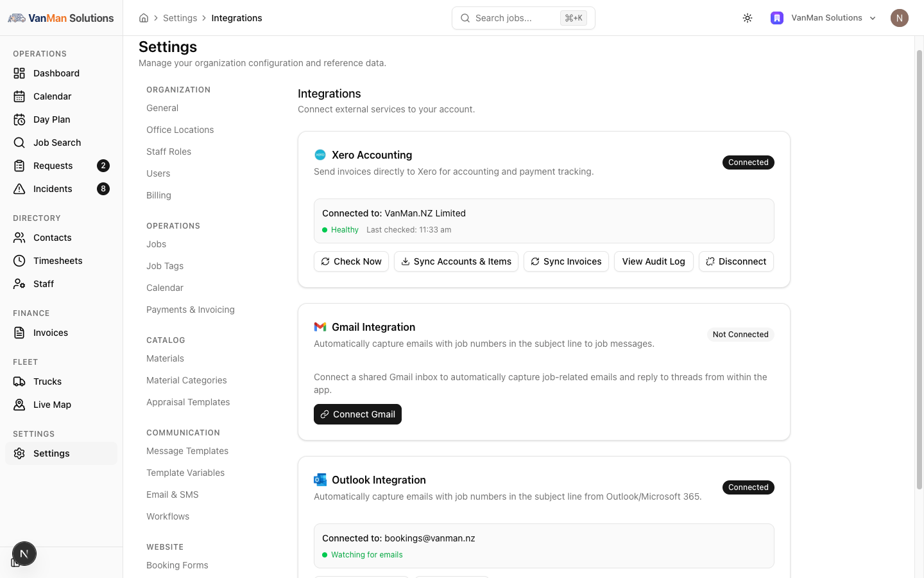Click the 2 badge beside Requests
Viewport: 924px width, 578px height.
[103, 166]
